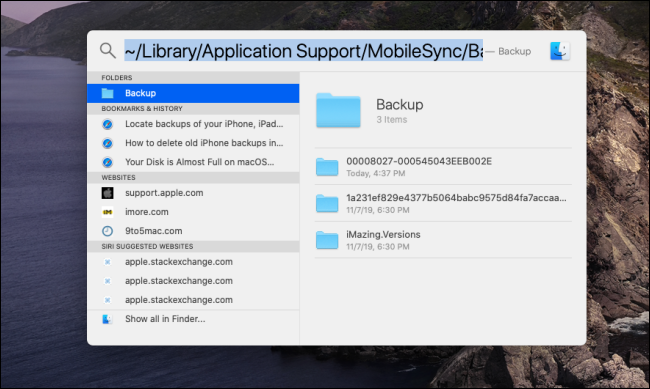The width and height of the screenshot is (650, 389).
Task: Select the iMazing.Versions folder
Action: (443, 240)
